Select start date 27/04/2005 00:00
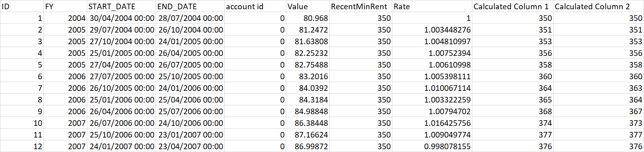 click(x=121, y=65)
